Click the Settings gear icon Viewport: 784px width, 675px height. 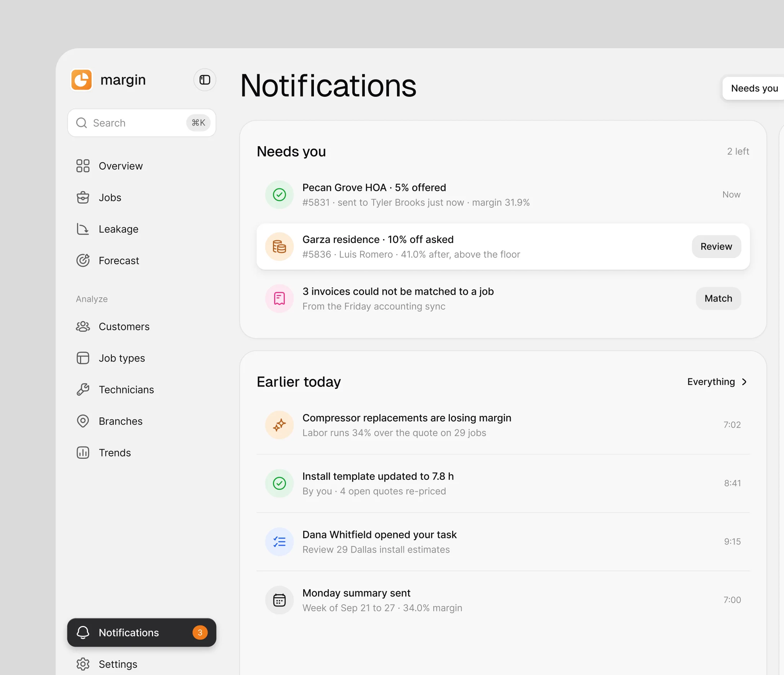[x=83, y=664]
